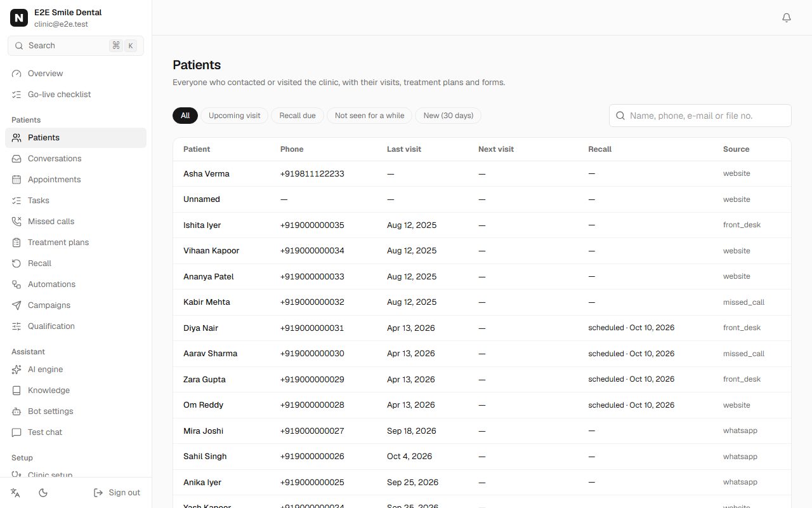Click the Campaigns paper plane icon
The width and height of the screenshot is (812, 508).
[x=16, y=305]
